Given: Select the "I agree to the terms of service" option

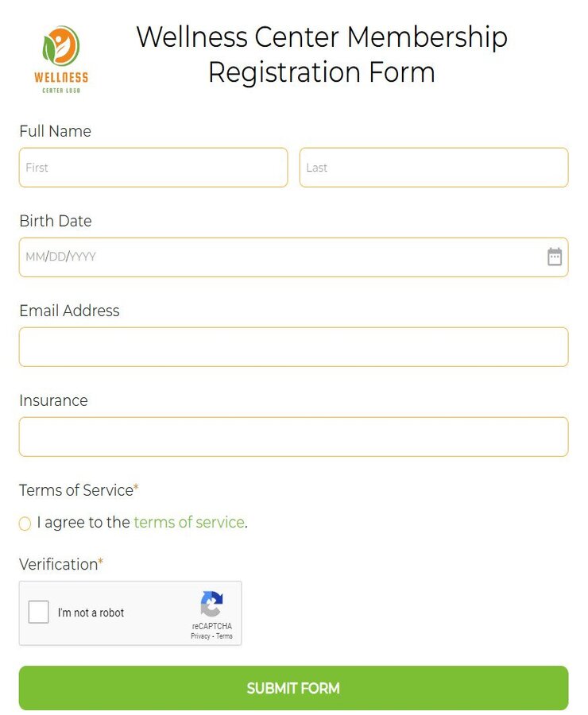Looking at the screenshot, I should (x=24, y=523).
